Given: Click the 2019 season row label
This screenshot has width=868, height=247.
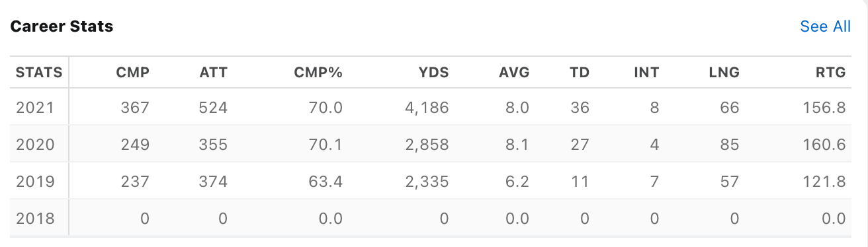Looking at the screenshot, I should point(34,181).
